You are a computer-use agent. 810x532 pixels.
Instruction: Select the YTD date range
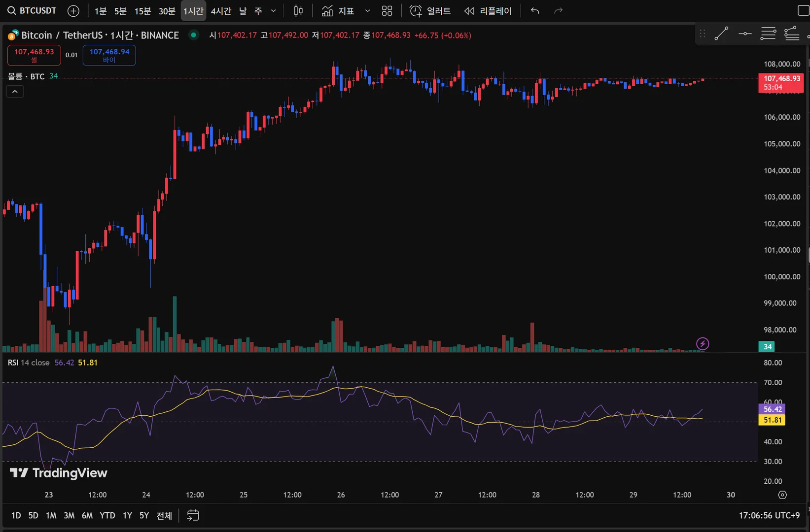[x=107, y=515]
